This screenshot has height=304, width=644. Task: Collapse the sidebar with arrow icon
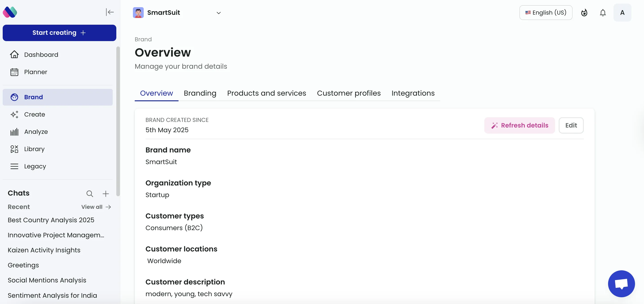(110, 12)
